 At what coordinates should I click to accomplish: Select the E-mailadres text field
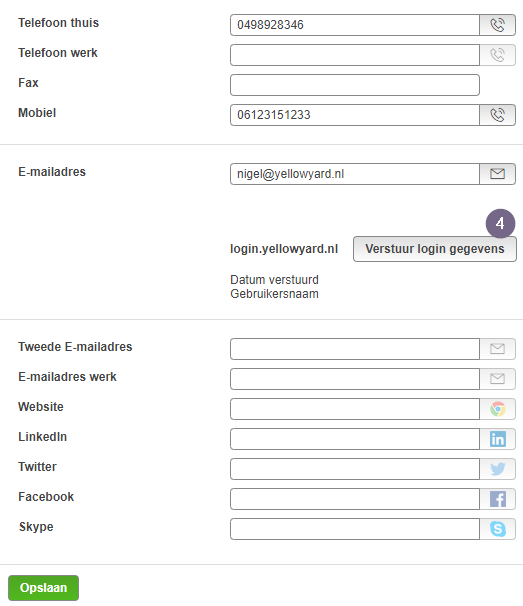pos(355,174)
